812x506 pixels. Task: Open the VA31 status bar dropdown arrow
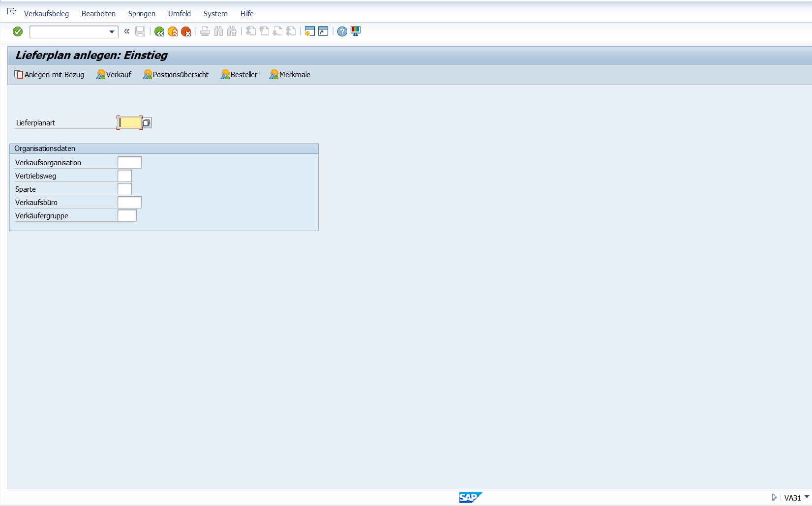[807, 497]
